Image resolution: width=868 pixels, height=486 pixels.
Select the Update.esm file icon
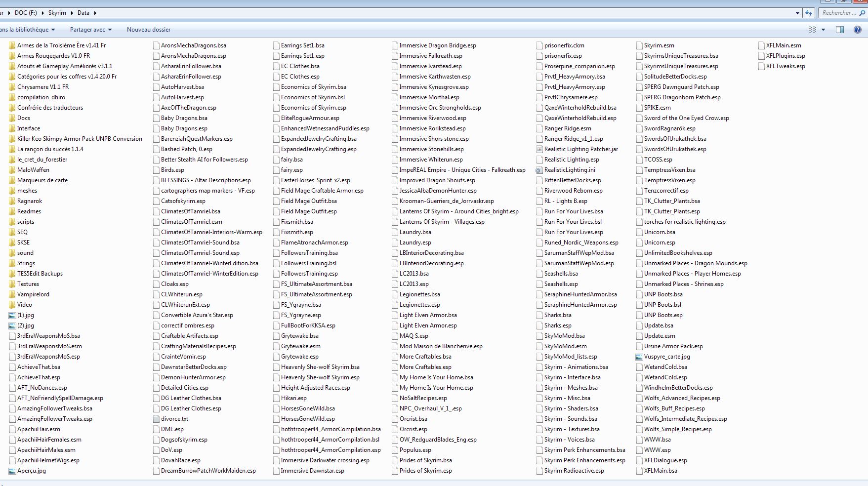coord(639,336)
